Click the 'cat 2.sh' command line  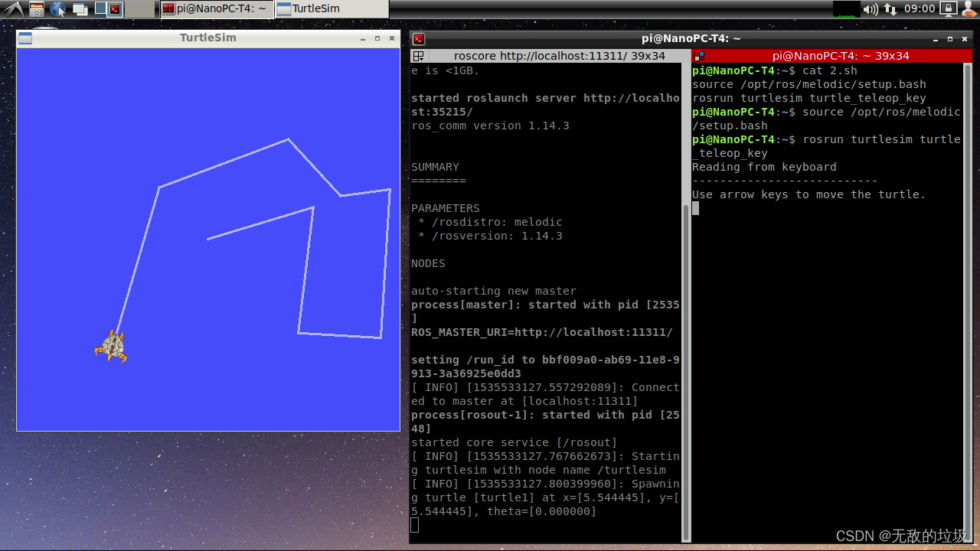pyautogui.click(x=830, y=70)
